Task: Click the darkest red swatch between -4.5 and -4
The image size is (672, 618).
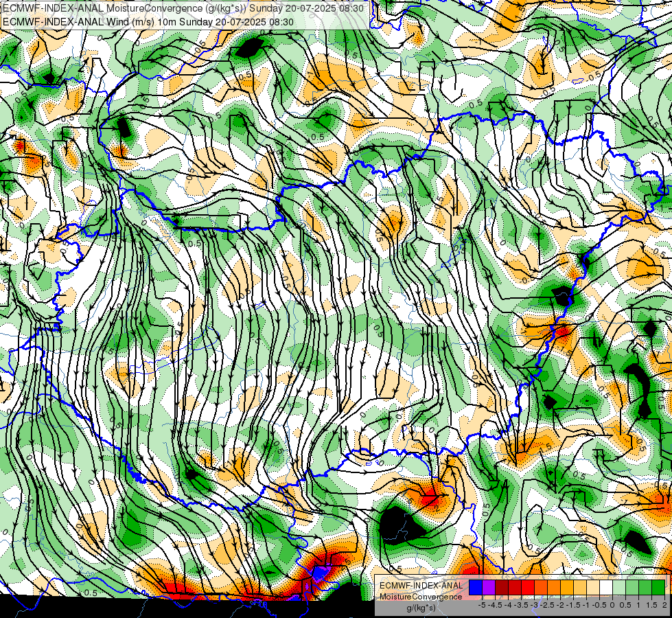Action: tap(502, 588)
